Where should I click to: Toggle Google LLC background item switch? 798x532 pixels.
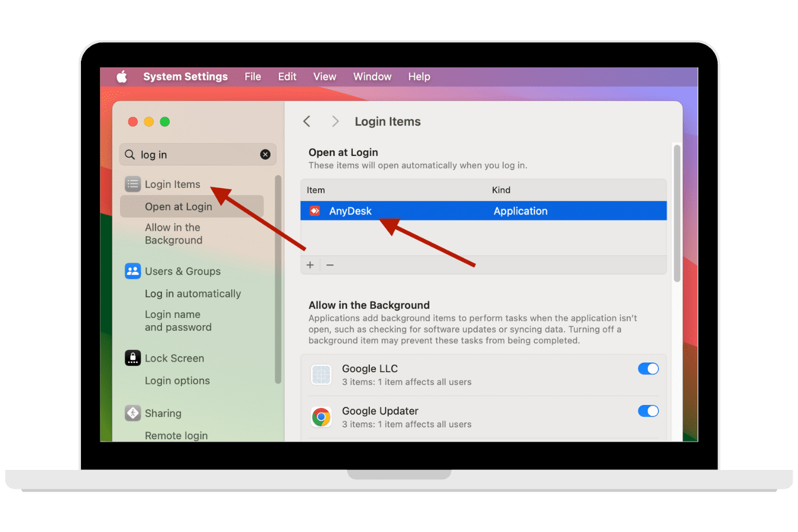pyautogui.click(x=648, y=369)
